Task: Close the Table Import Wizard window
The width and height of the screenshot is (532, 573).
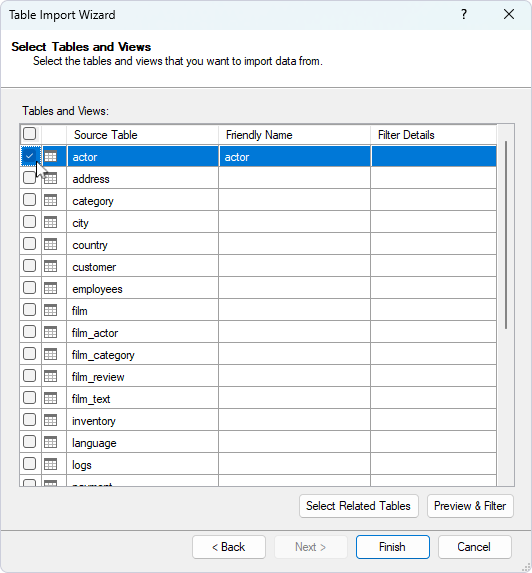Action: click(x=509, y=15)
